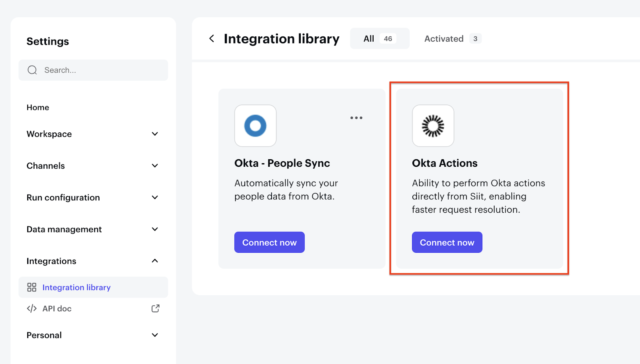
Task: Switch to the Activated tab
Action: click(452, 38)
